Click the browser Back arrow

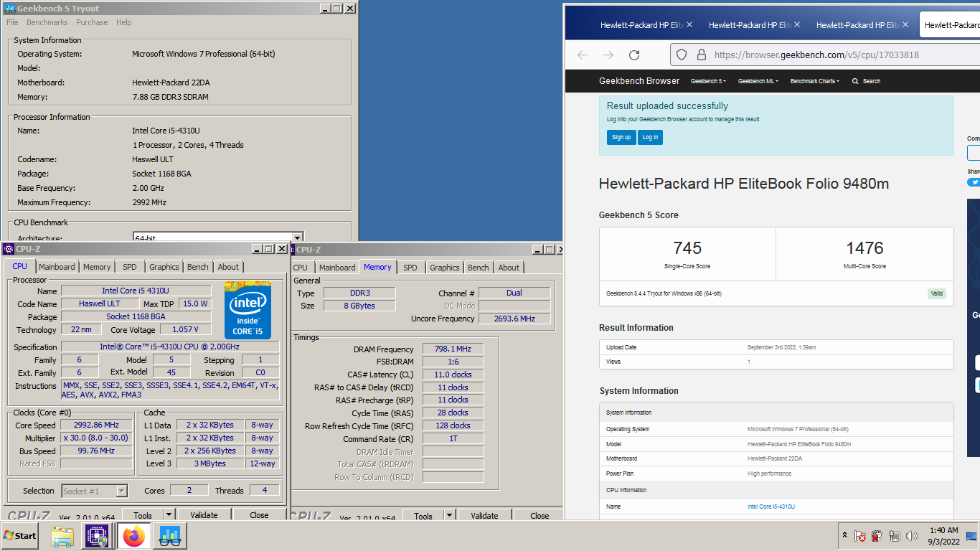583,55
